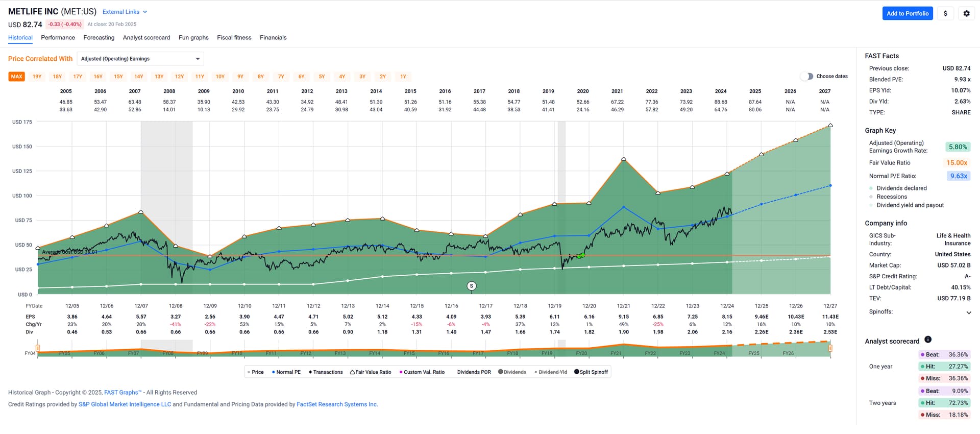Grab the right range slider handle
980x434 pixels.
[830, 348]
